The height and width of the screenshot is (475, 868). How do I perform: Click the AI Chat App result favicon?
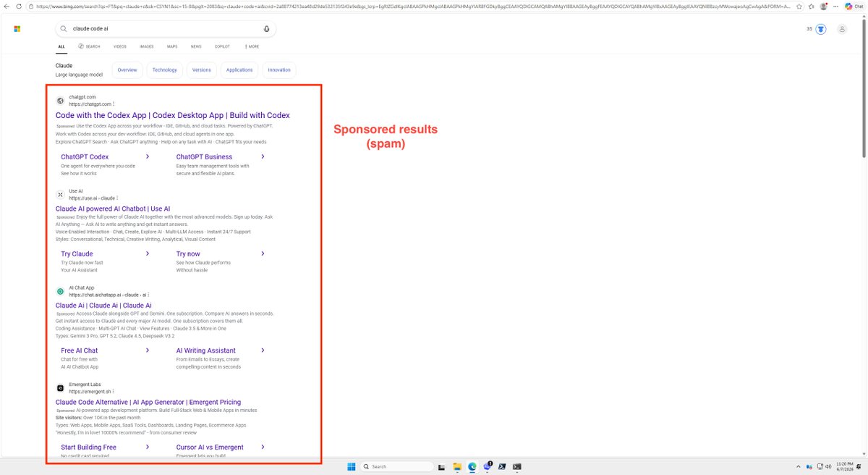61,291
